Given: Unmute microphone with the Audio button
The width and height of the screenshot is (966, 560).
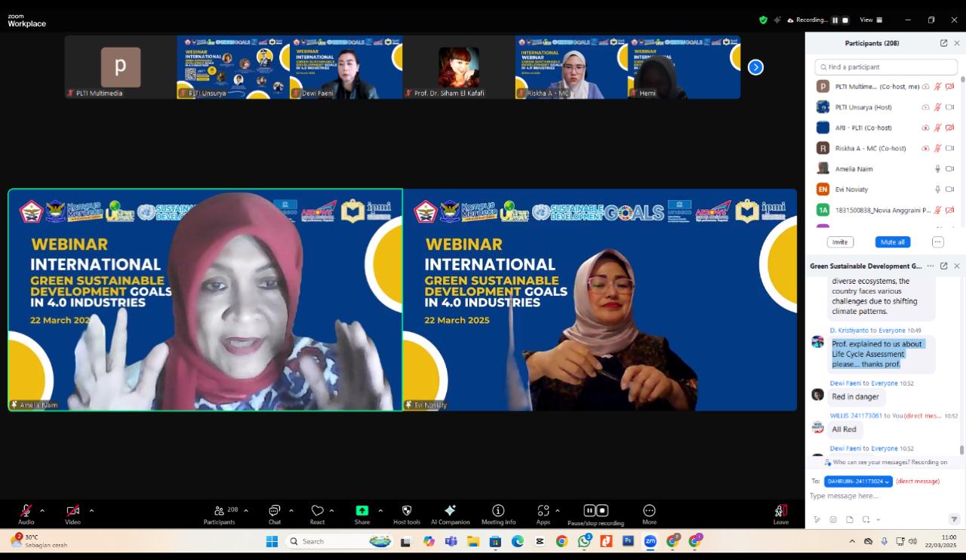Looking at the screenshot, I should (x=26, y=511).
